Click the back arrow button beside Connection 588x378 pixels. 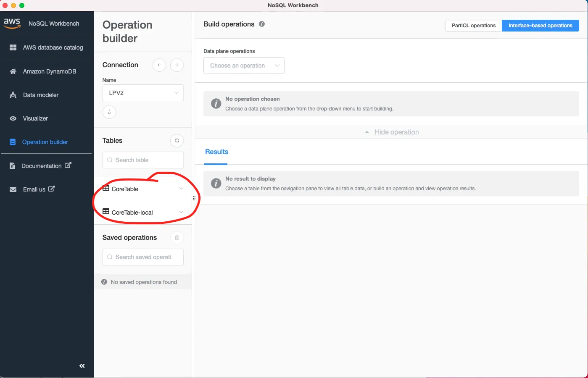tap(159, 65)
